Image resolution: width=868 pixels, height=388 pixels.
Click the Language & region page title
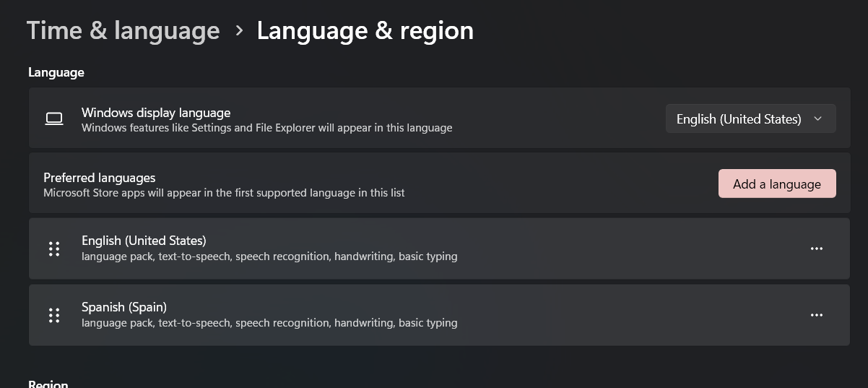tap(365, 31)
